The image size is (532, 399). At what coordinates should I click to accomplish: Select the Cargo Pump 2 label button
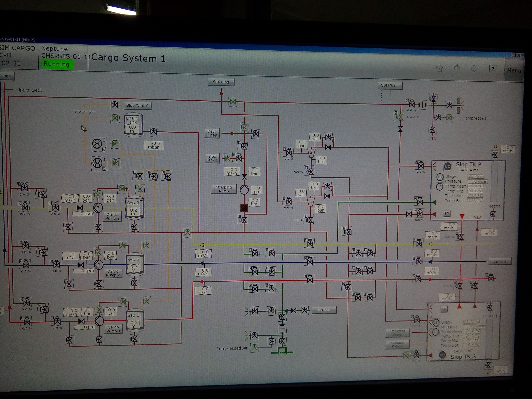pyautogui.click(x=113, y=273)
